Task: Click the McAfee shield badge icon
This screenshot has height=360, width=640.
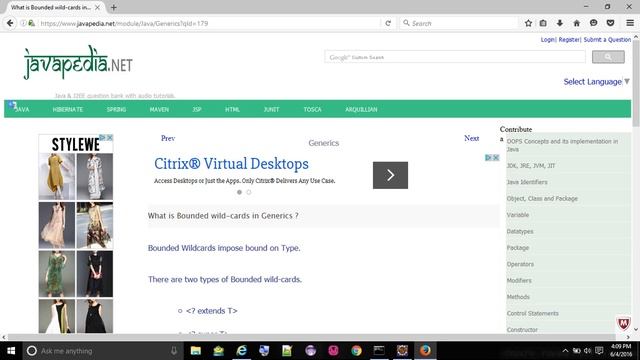Action: point(623,323)
